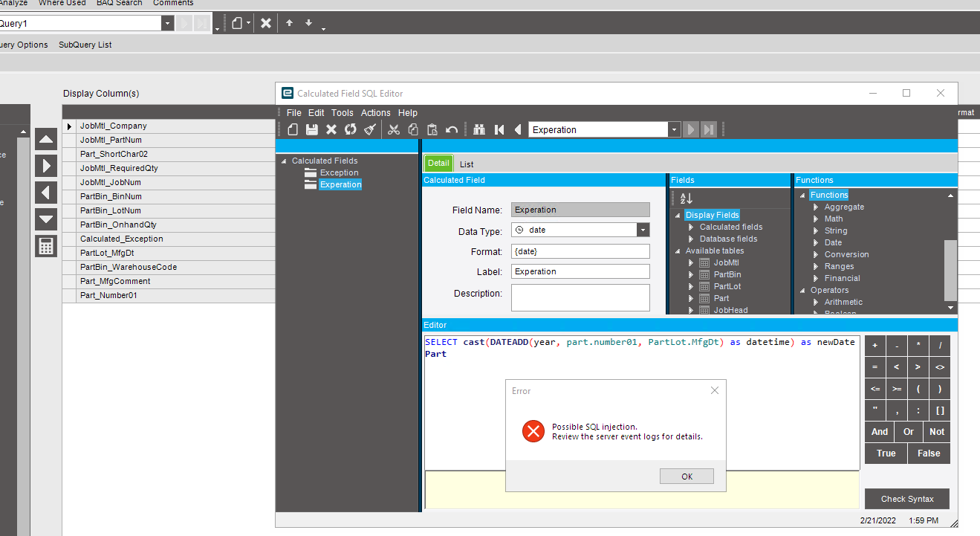Expand Database fields node
Screen dimensions: 980x536
point(691,239)
